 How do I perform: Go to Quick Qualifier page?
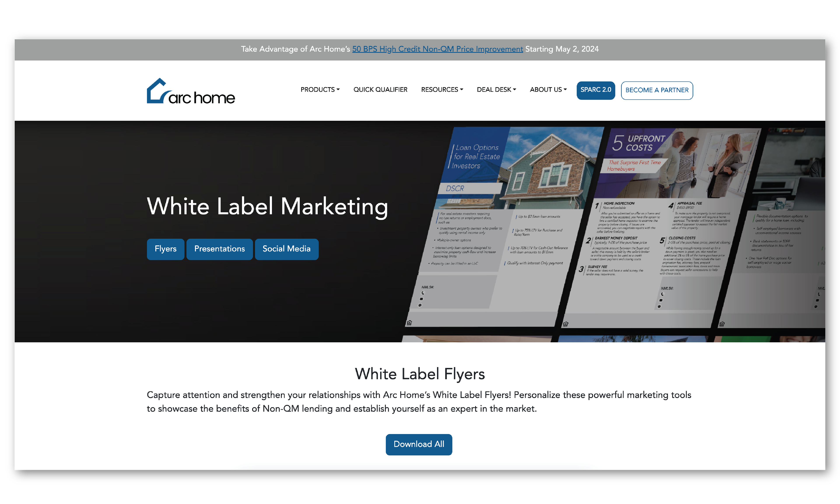[380, 90]
